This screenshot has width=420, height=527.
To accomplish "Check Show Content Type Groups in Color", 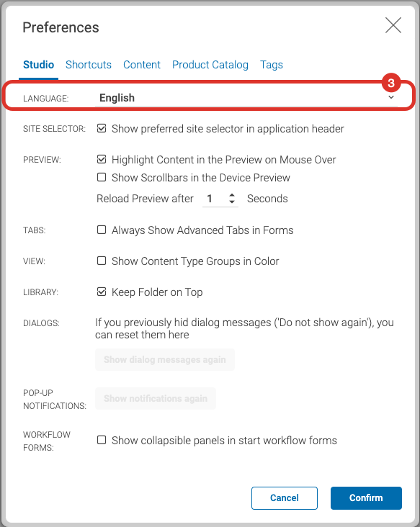I will point(102,261).
